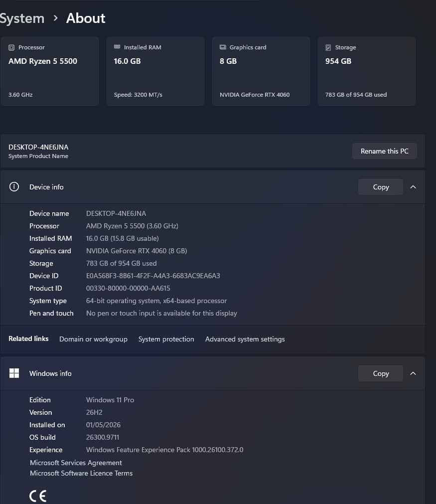Click the Storage row "783 GB of 954 GB used"

click(122, 263)
